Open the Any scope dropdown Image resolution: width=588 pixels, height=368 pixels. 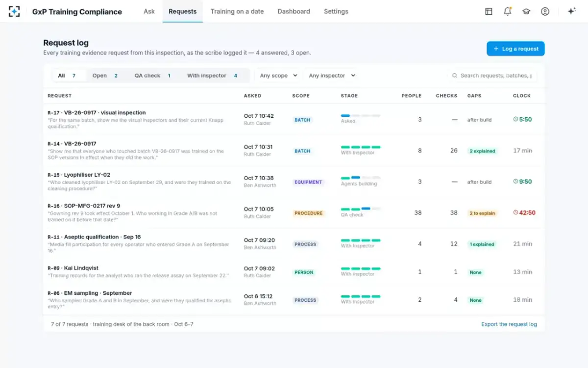[x=278, y=76]
